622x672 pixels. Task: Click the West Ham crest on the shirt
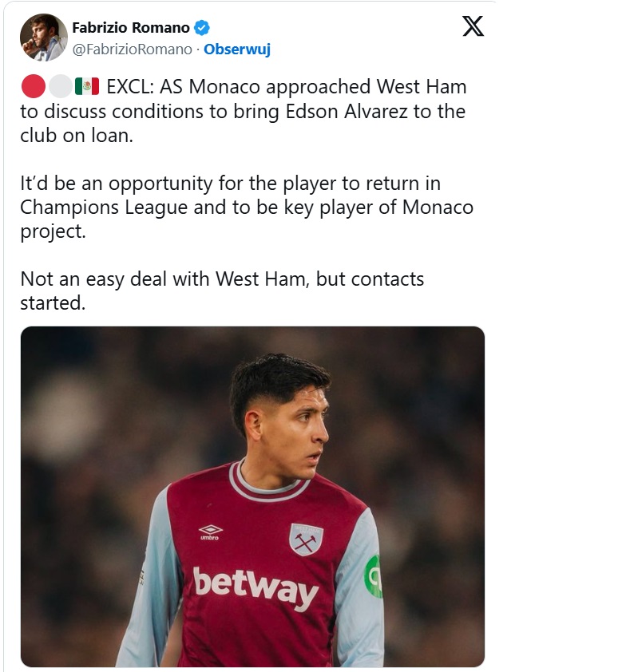coord(306,540)
